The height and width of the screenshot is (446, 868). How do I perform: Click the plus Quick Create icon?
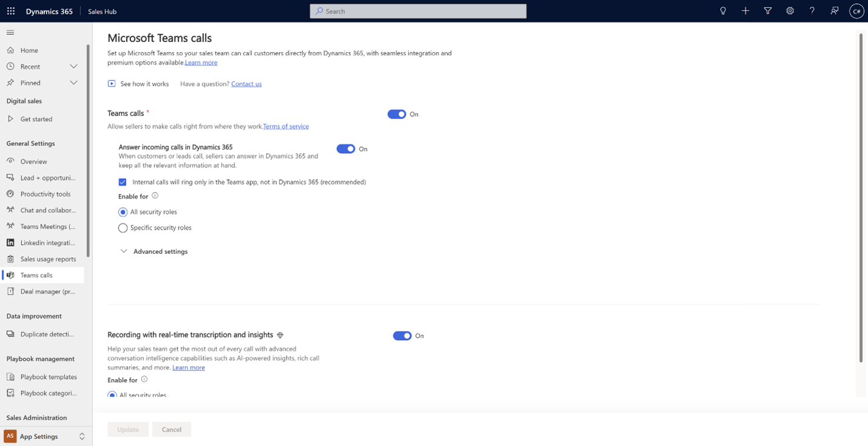pos(745,11)
